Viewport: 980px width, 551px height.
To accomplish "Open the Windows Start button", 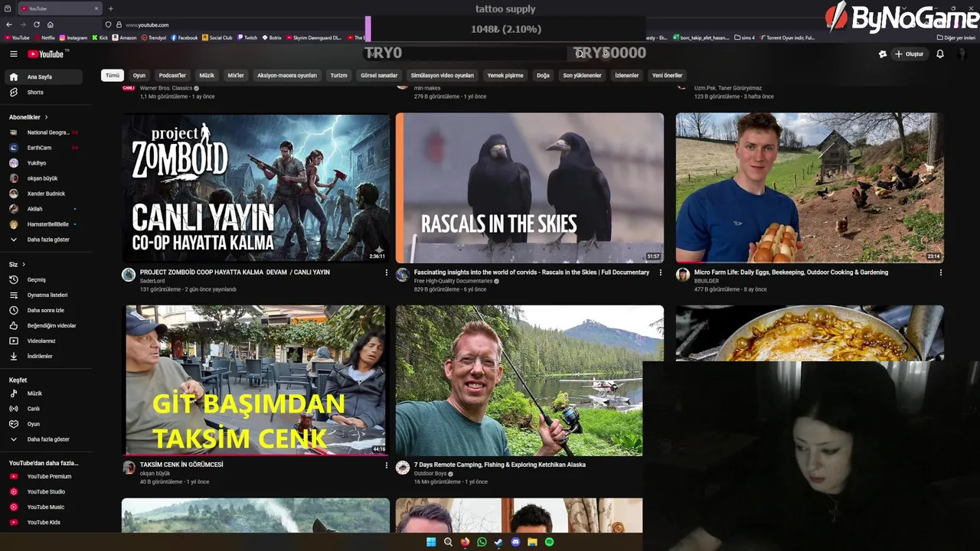I will coord(431,542).
